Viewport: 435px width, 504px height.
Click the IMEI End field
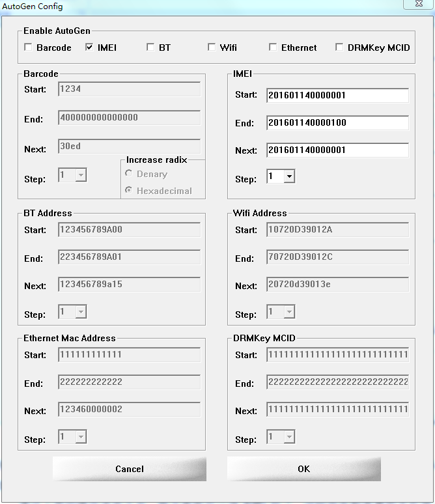(x=337, y=123)
